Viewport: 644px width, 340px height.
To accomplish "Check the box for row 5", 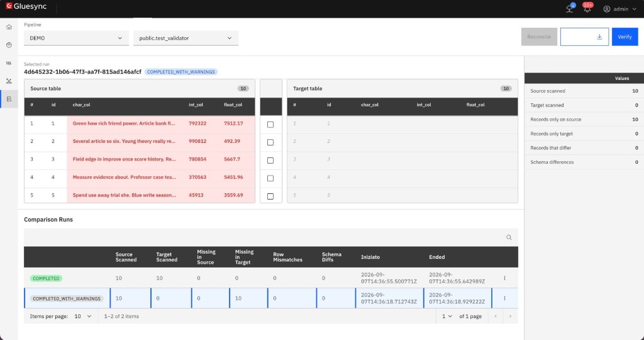I will pyautogui.click(x=270, y=196).
